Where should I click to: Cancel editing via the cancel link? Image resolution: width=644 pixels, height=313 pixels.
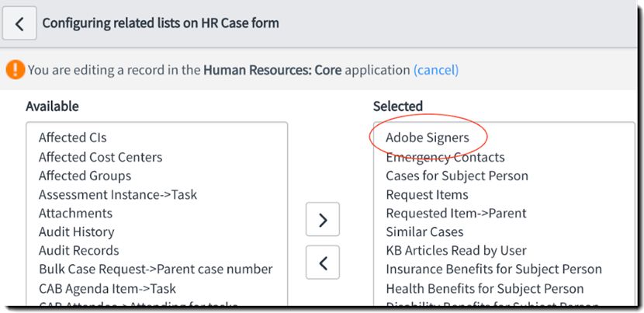tap(436, 70)
